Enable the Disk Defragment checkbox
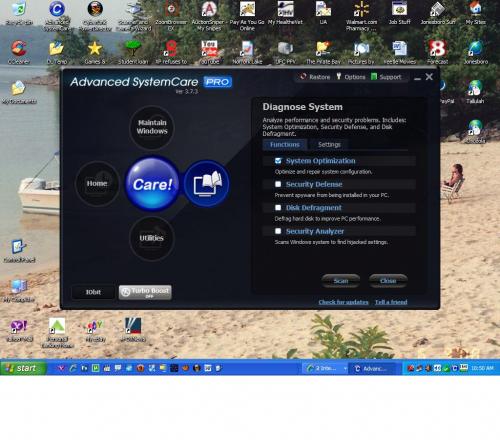 click(x=278, y=208)
